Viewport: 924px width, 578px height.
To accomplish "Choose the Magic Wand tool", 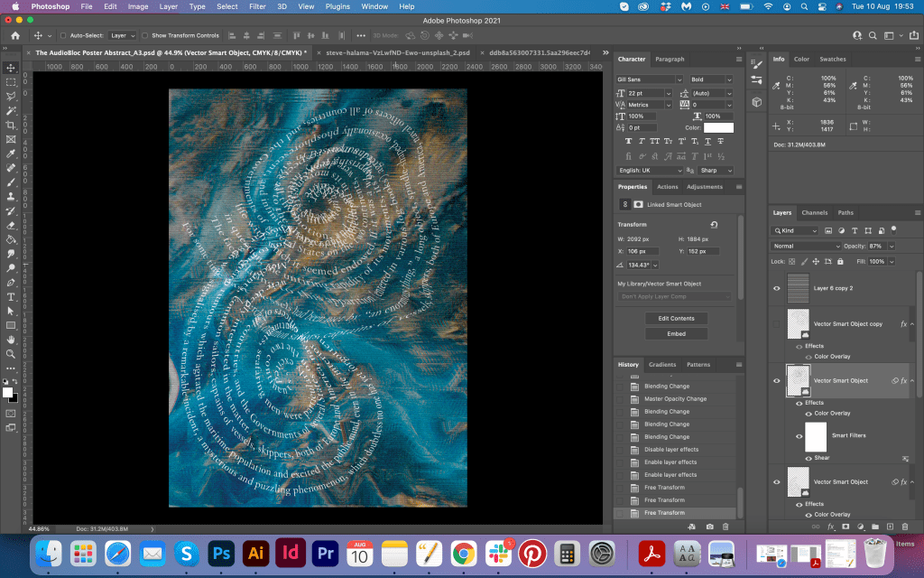I will point(11,110).
